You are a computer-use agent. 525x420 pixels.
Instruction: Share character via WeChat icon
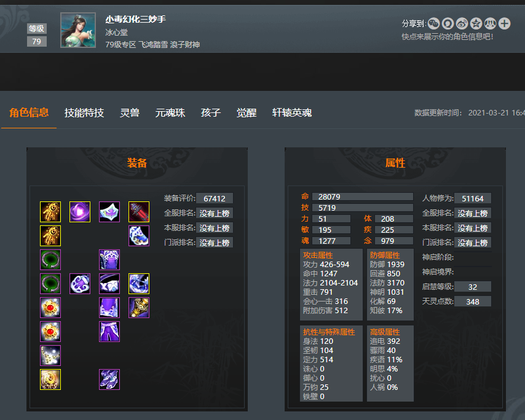[433, 23]
